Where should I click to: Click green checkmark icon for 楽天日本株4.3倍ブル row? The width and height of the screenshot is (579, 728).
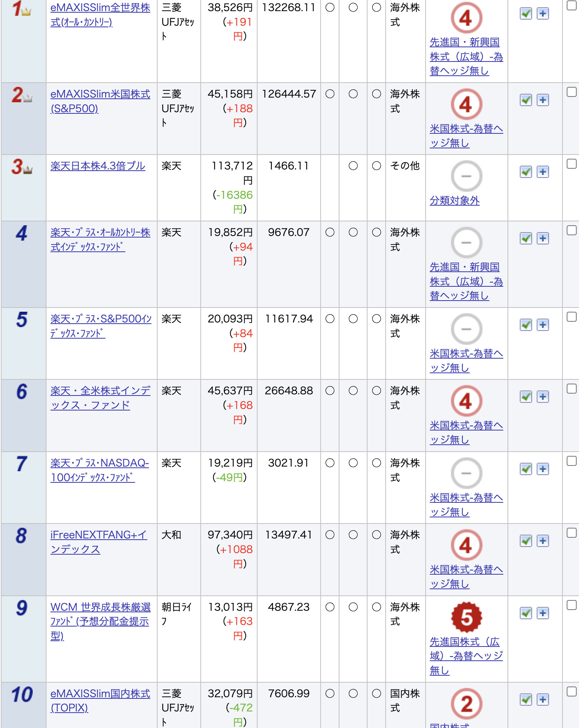click(526, 172)
